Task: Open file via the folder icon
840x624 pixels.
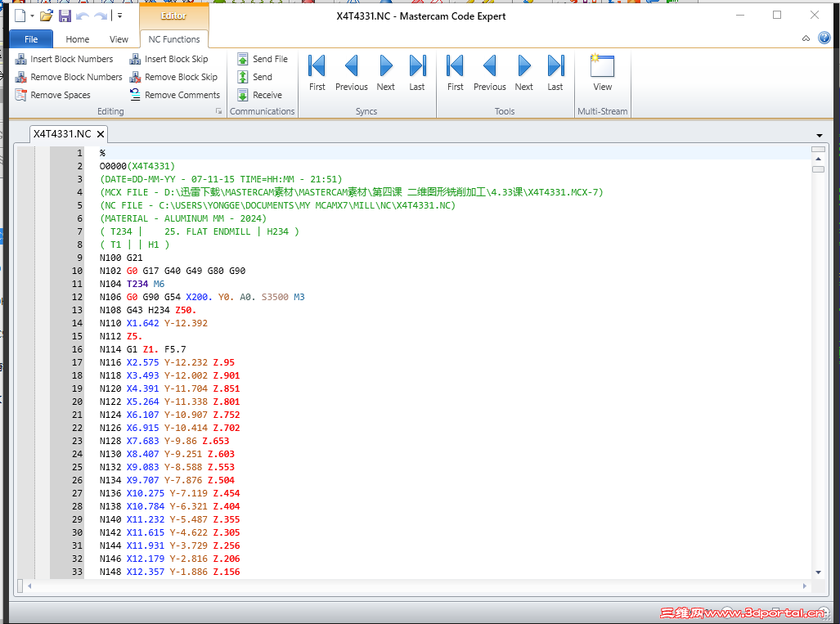Action: tap(47, 16)
